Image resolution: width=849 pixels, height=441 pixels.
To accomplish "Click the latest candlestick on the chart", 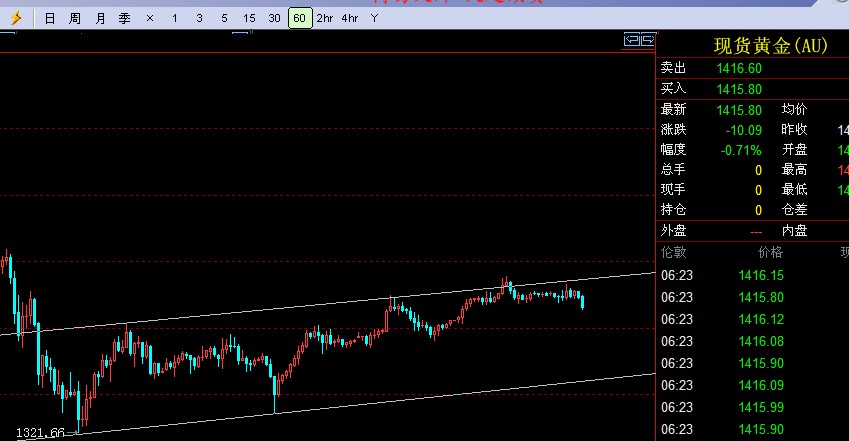I will pos(583,302).
